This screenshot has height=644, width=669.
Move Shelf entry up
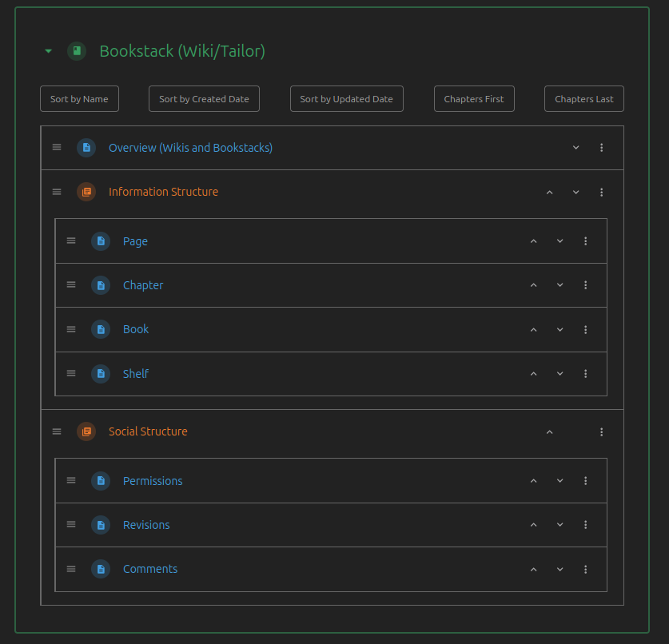[x=533, y=374]
